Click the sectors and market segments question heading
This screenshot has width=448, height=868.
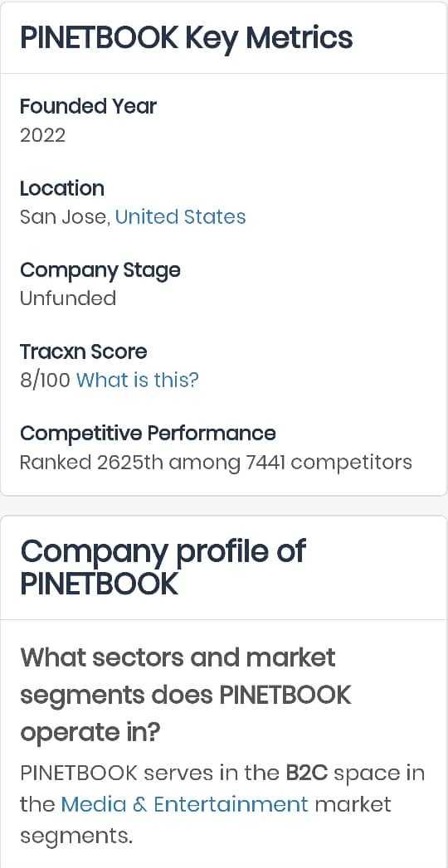[x=186, y=696]
